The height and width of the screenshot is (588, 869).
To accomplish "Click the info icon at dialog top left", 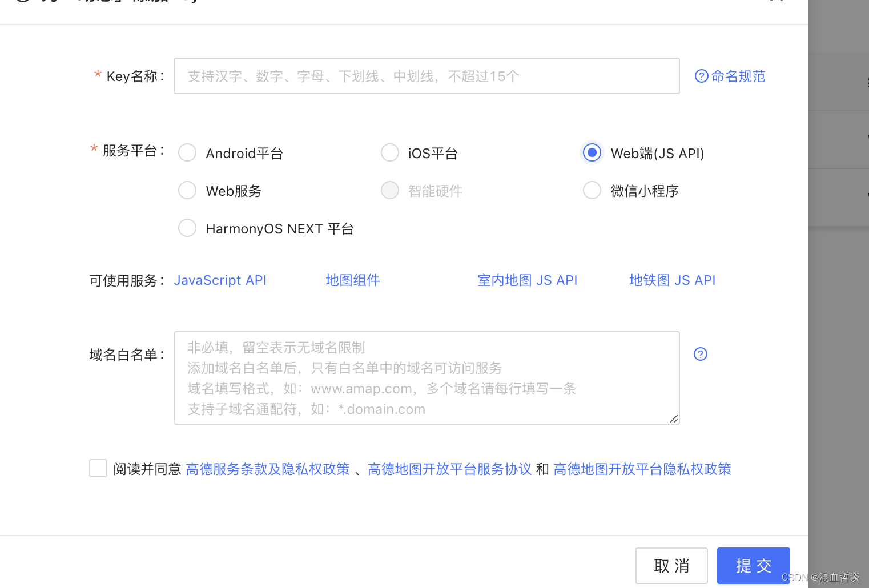I will pos(23,1).
